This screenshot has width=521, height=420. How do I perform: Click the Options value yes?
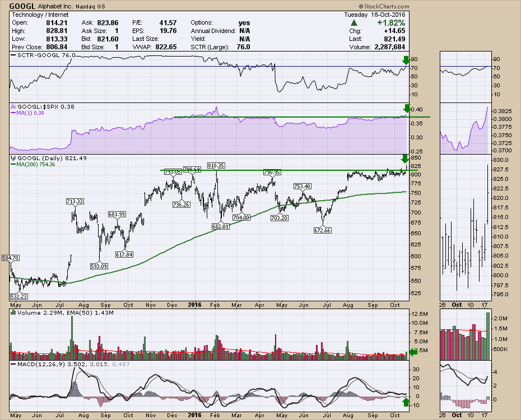click(x=244, y=23)
